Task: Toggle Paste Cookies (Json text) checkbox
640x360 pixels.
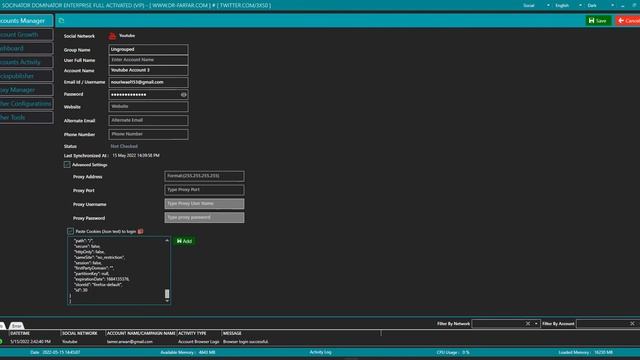Action: pyautogui.click(x=70, y=231)
